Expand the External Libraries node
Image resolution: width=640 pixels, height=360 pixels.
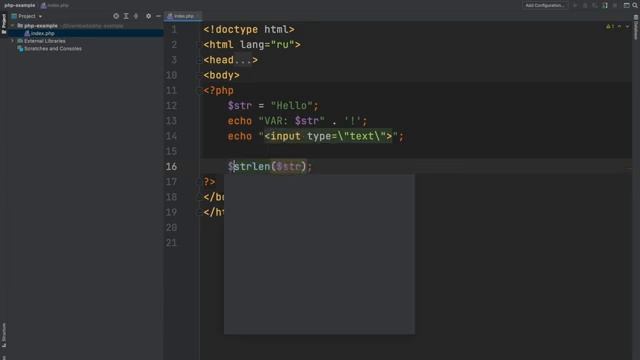pyautogui.click(x=13, y=41)
